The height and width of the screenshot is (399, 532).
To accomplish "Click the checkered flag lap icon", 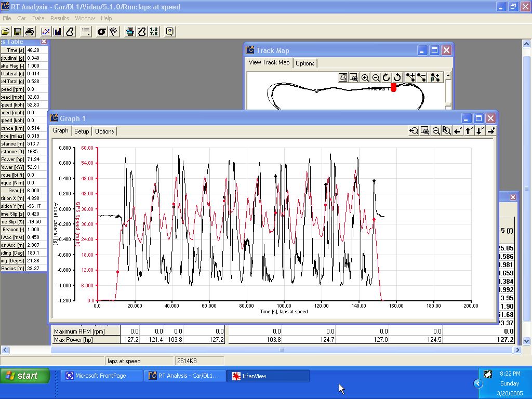I will 113,32.
